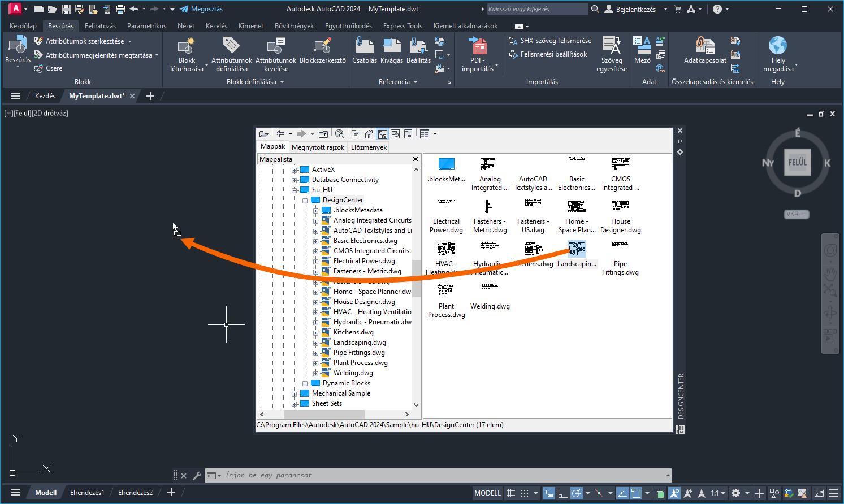The image size is (844, 504).
Task: Toggle DesignCenter description pane
Action: (x=408, y=134)
